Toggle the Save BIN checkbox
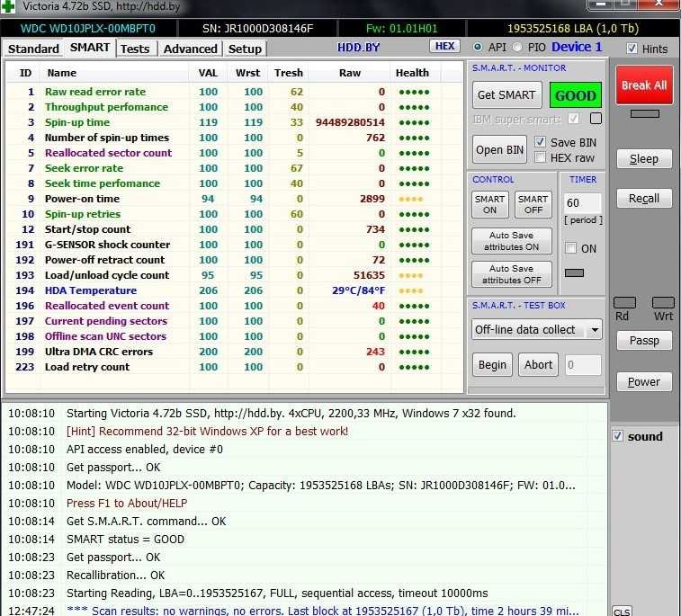Viewport: 681px width, 616px height. click(x=540, y=141)
